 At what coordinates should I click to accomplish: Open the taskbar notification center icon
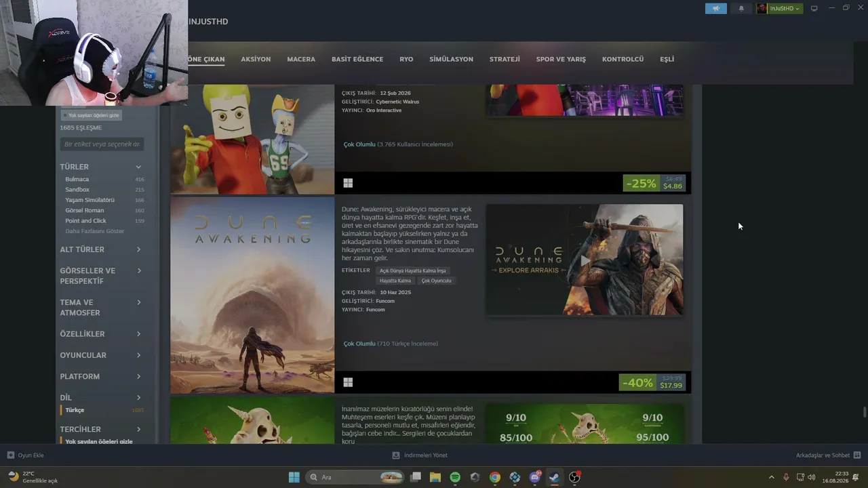coord(856,477)
